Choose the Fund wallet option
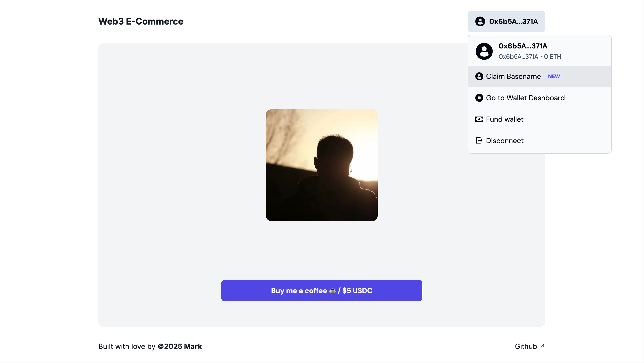 point(505,119)
